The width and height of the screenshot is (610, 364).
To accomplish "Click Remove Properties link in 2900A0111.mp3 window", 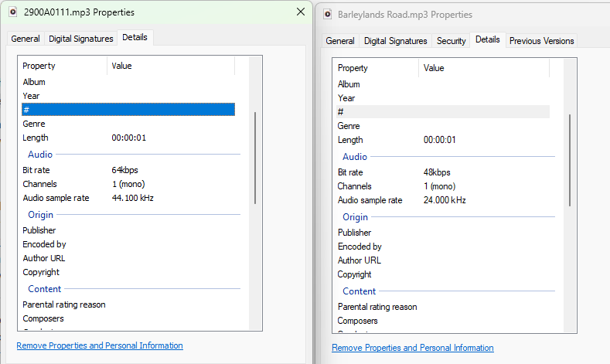I will tap(100, 345).
